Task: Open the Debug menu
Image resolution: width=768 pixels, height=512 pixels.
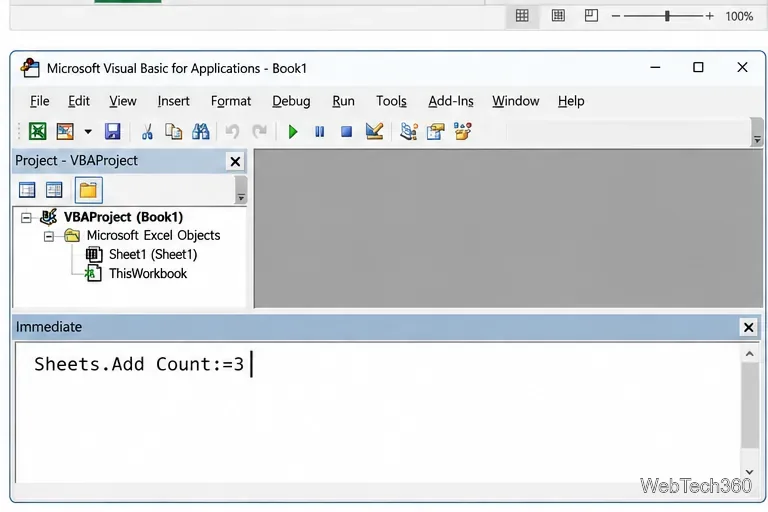Action: pyautogui.click(x=291, y=101)
